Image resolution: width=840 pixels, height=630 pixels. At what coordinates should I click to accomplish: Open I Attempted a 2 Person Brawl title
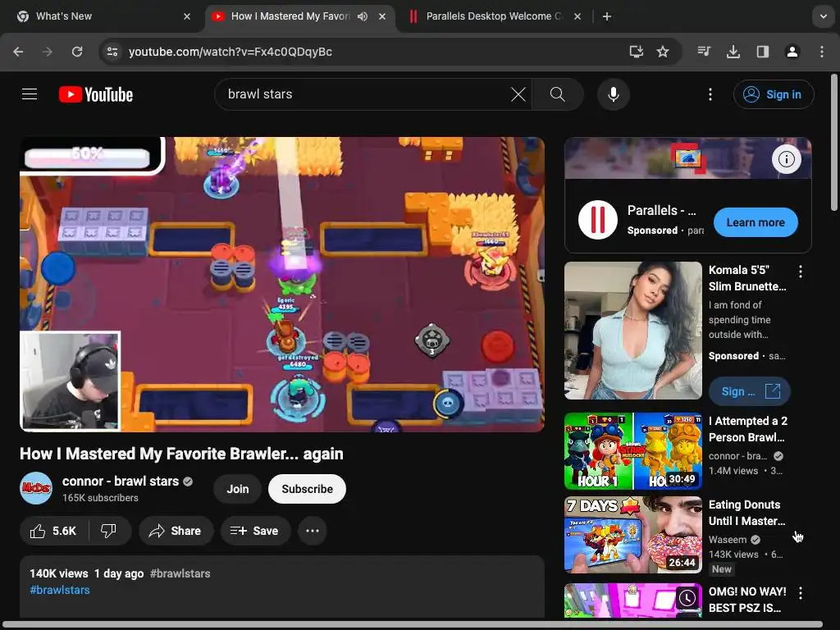(748, 429)
